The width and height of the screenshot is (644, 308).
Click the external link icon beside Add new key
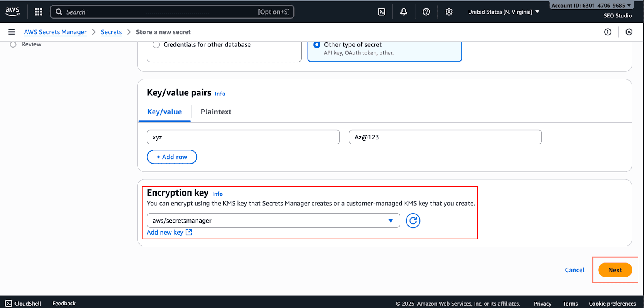189,232
